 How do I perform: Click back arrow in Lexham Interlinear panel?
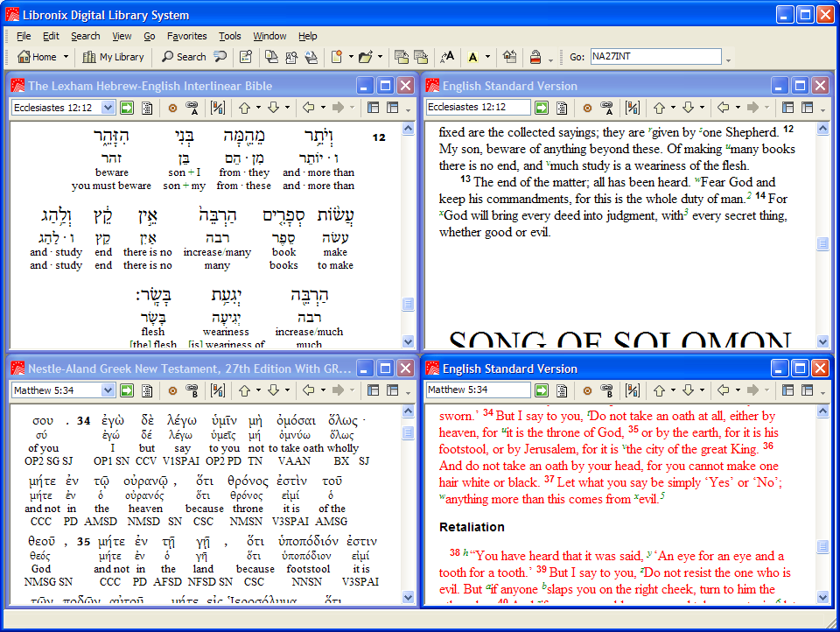[x=308, y=108]
